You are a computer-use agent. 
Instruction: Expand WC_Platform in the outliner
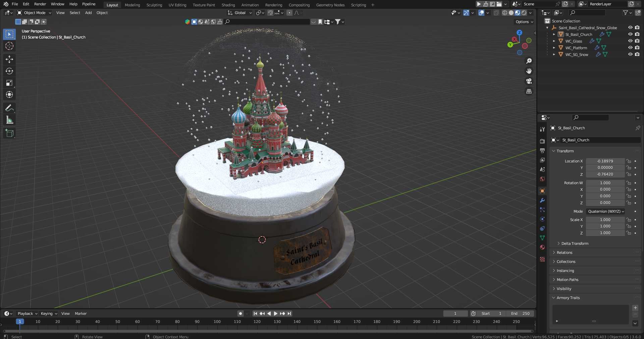[x=554, y=48]
